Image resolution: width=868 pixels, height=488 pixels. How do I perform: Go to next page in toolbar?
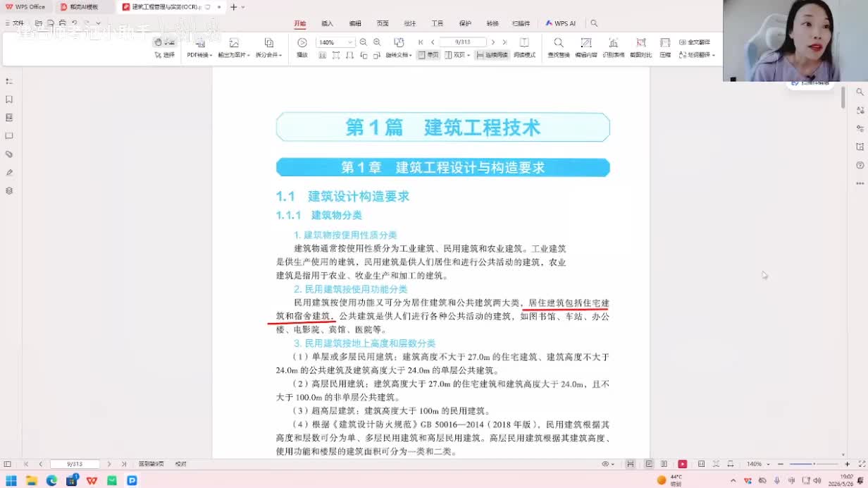coord(493,42)
